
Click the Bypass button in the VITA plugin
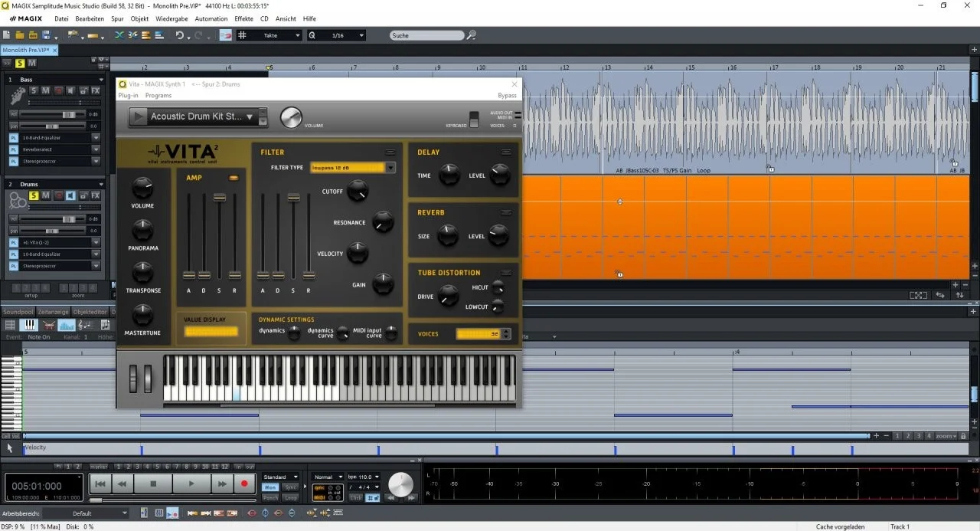[x=506, y=95]
